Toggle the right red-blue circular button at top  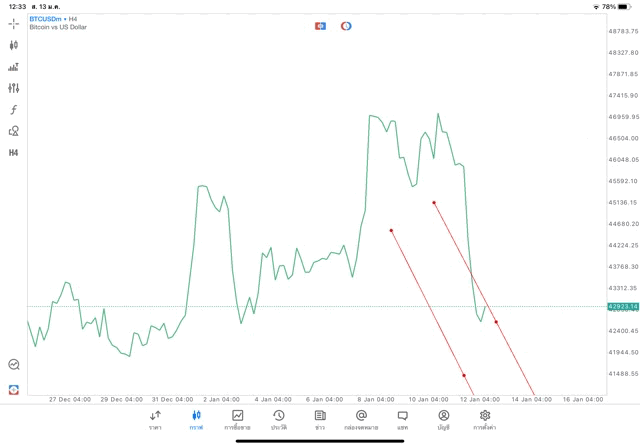pyautogui.click(x=346, y=26)
